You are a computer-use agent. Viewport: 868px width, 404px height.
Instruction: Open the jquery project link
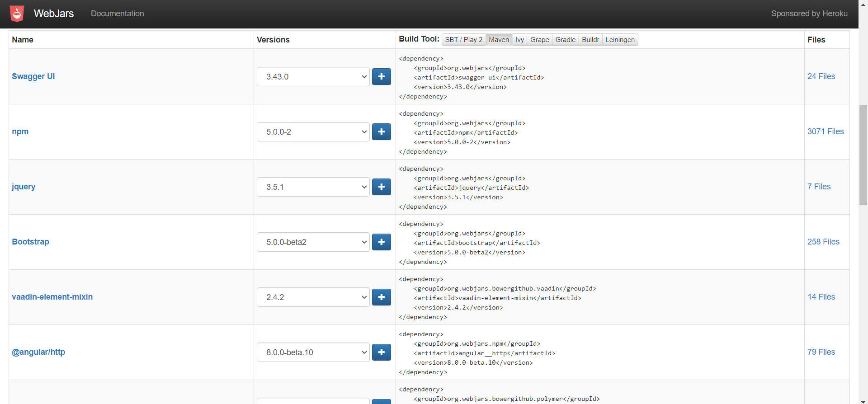point(24,187)
